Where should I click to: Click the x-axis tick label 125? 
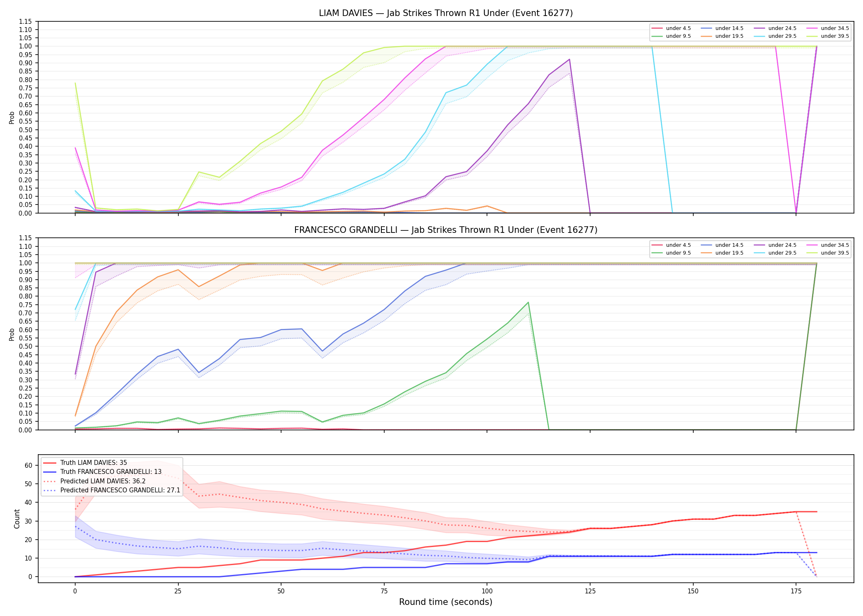click(590, 591)
